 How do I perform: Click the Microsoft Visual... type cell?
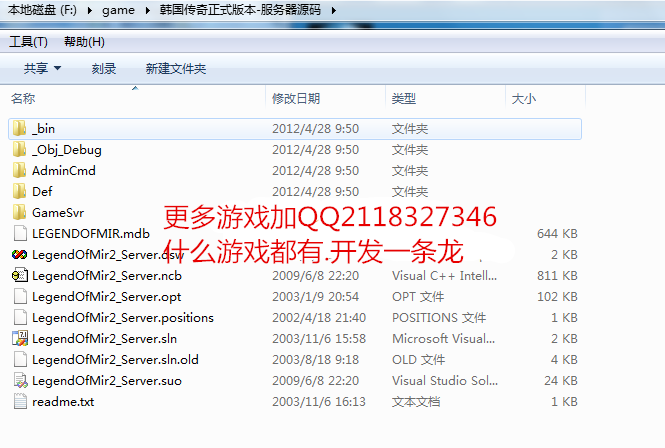(444, 339)
